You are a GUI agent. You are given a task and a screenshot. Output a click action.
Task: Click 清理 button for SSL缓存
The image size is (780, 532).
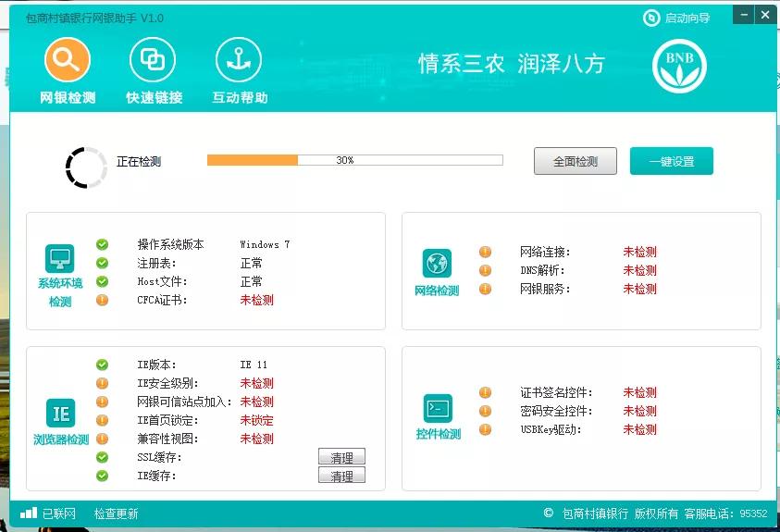tap(341, 456)
